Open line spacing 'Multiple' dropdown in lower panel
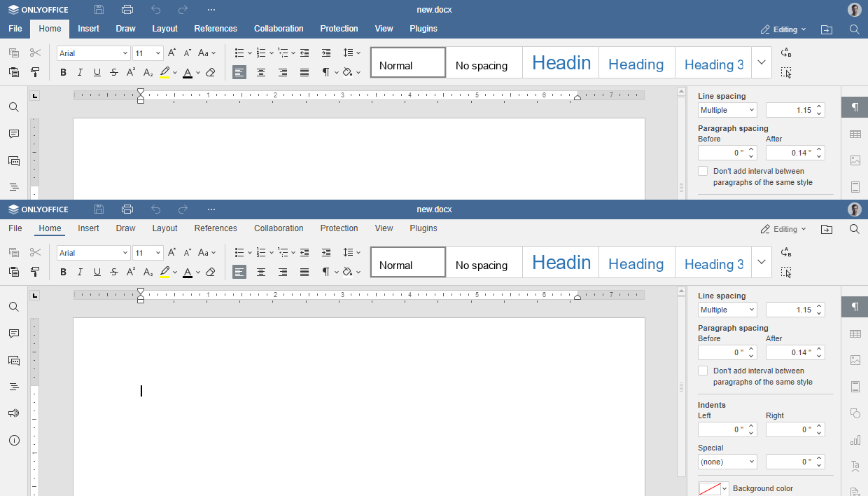This screenshot has width=868, height=496. pyautogui.click(x=727, y=310)
